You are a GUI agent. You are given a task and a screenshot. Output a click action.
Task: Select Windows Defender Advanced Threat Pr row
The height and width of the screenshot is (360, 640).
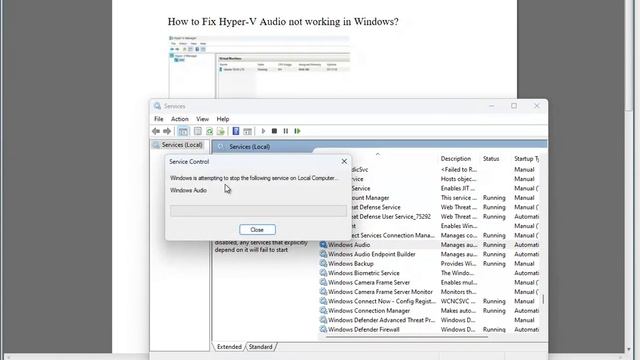429,320
